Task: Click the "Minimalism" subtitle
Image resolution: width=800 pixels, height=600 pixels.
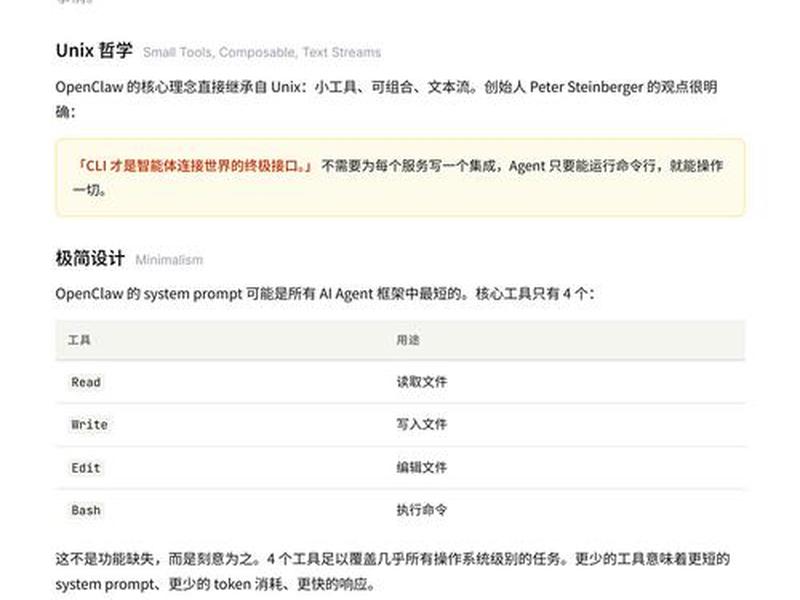Action: point(169,260)
